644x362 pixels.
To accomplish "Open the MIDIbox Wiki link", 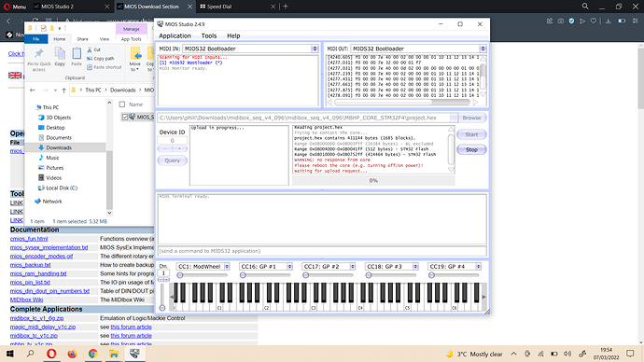I will [27, 299].
